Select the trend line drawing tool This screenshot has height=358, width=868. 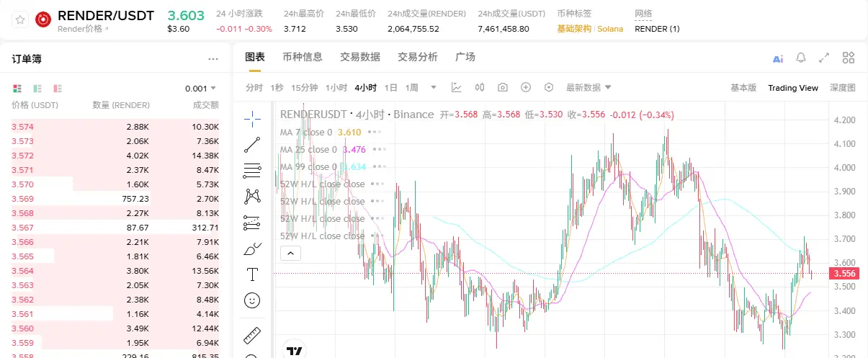[252, 145]
